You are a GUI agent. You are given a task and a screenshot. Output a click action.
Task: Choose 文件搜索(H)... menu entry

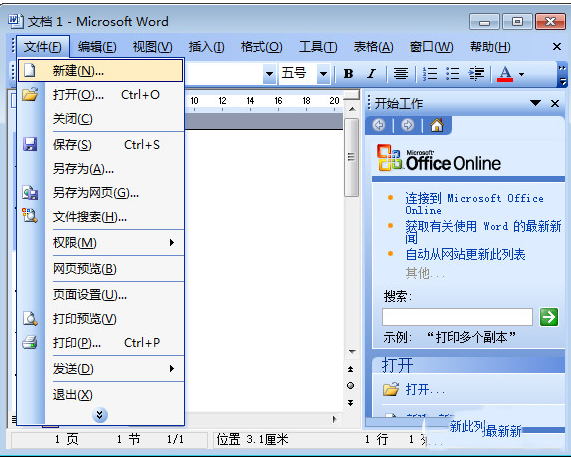tap(101, 217)
